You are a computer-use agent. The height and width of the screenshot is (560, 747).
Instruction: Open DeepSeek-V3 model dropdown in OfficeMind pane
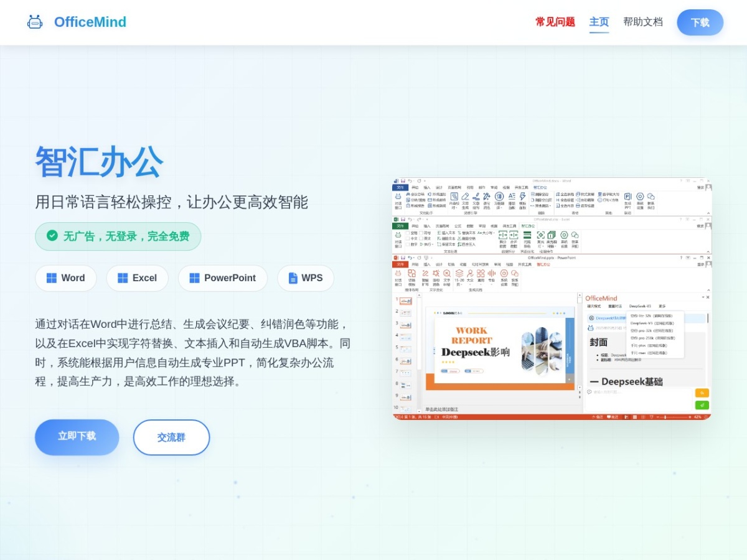tap(640, 306)
